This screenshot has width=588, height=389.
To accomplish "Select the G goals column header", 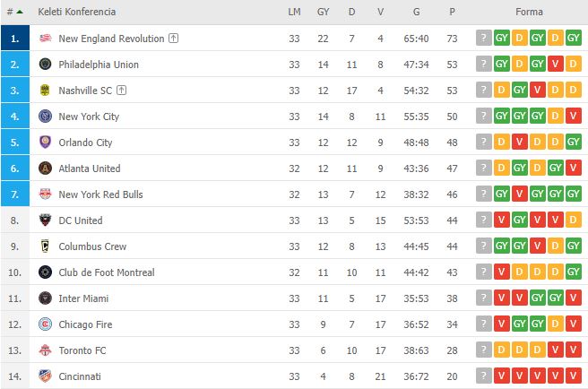I will (416, 12).
